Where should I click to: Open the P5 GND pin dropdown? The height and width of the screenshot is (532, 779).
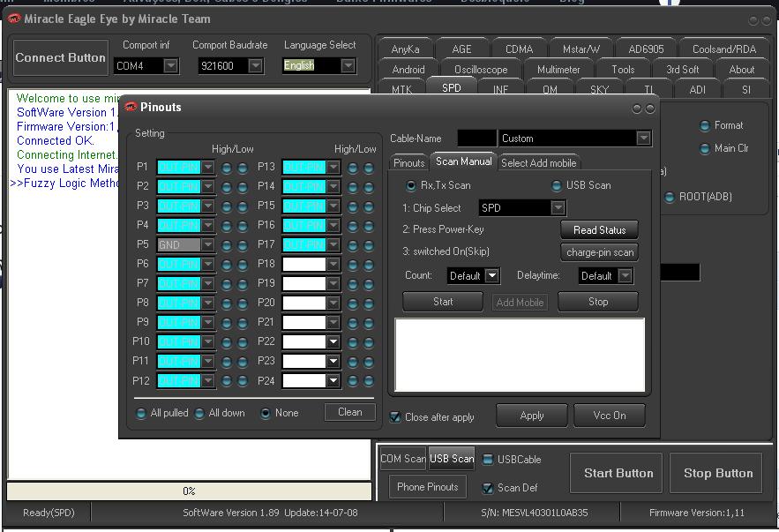[x=207, y=245]
